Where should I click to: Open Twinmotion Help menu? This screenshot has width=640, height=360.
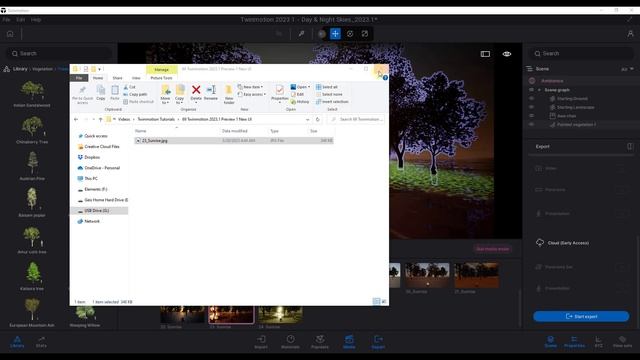coord(36,20)
